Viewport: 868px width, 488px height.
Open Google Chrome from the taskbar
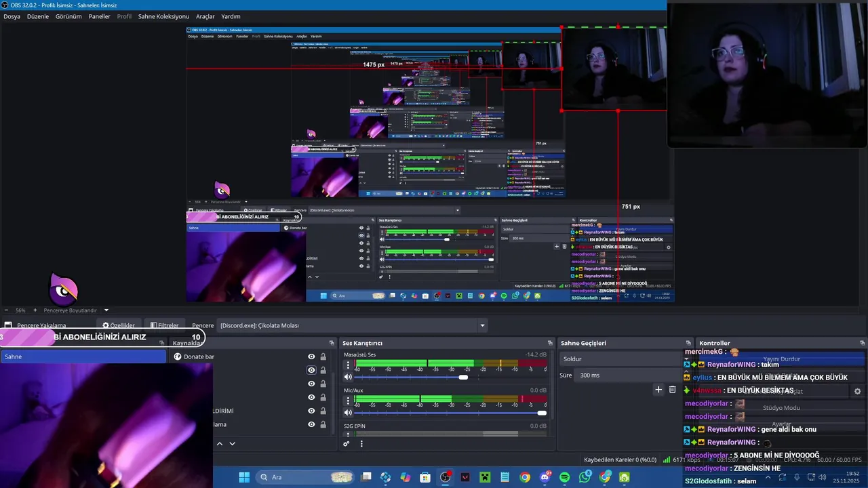click(525, 477)
